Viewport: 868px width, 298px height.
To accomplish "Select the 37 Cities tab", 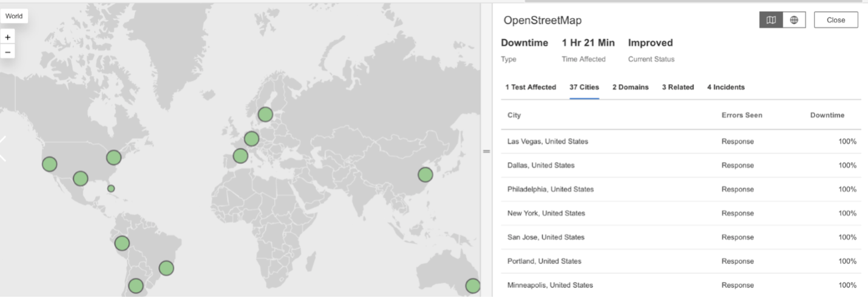I will point(584,87).
